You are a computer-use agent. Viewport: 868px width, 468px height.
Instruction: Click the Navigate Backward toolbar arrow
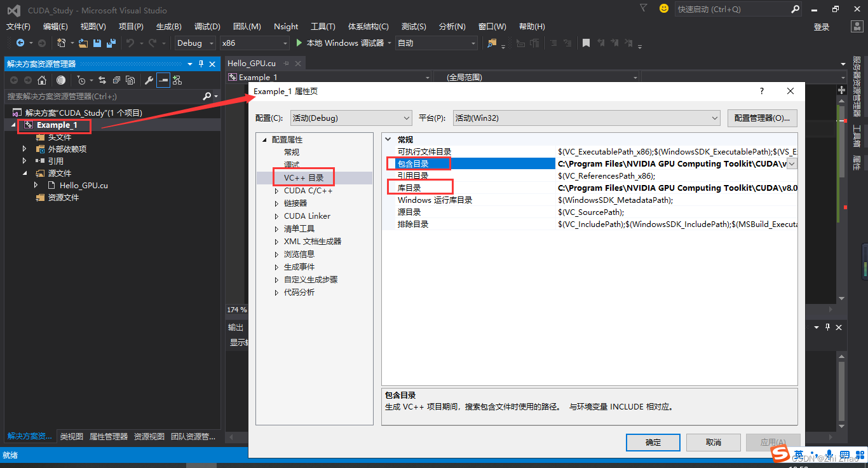[20, 43]
